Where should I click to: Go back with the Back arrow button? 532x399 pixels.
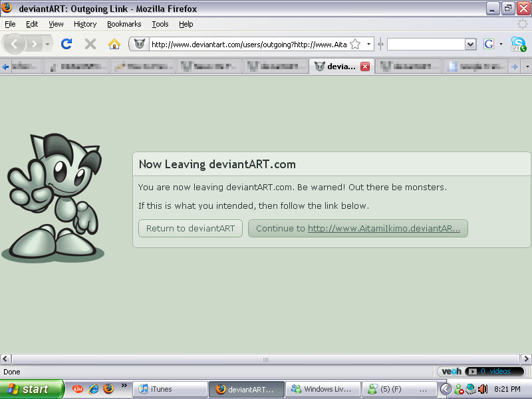tap(14, 44)
